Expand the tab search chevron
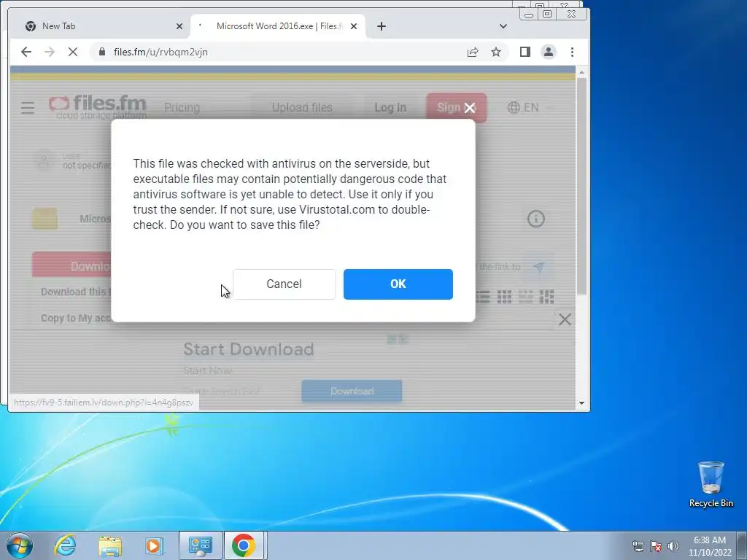The width and height of the screenshot is (747, 560). [x=503, y=26]
